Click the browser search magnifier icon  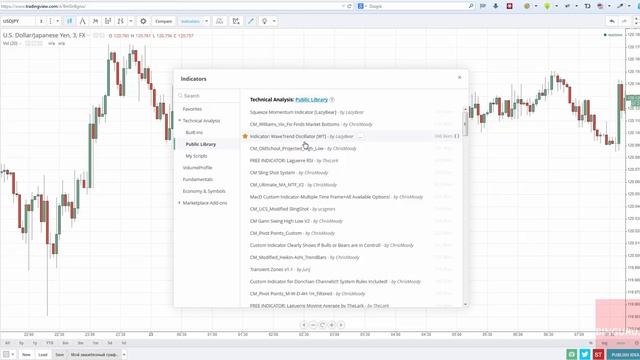coord(471,6)
